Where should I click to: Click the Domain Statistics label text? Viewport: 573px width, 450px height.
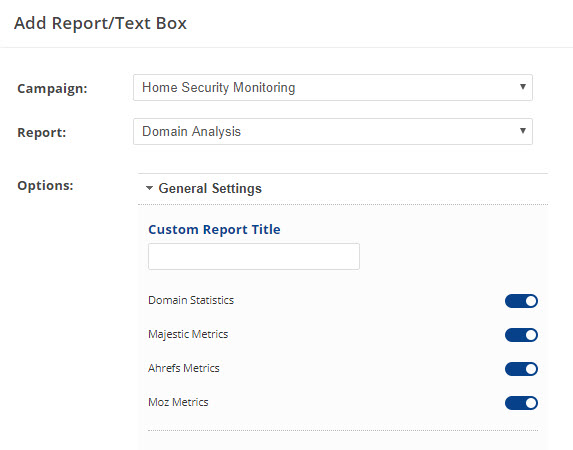tap(191, 300)
